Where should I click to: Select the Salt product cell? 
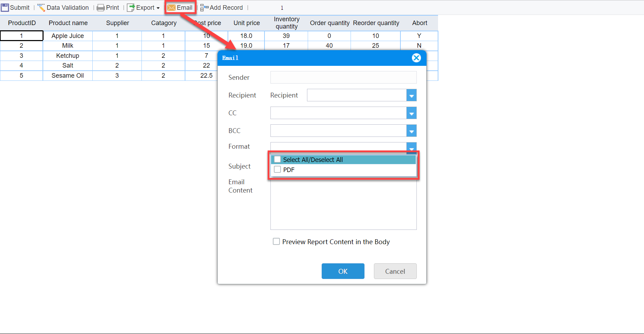point(68,65)
